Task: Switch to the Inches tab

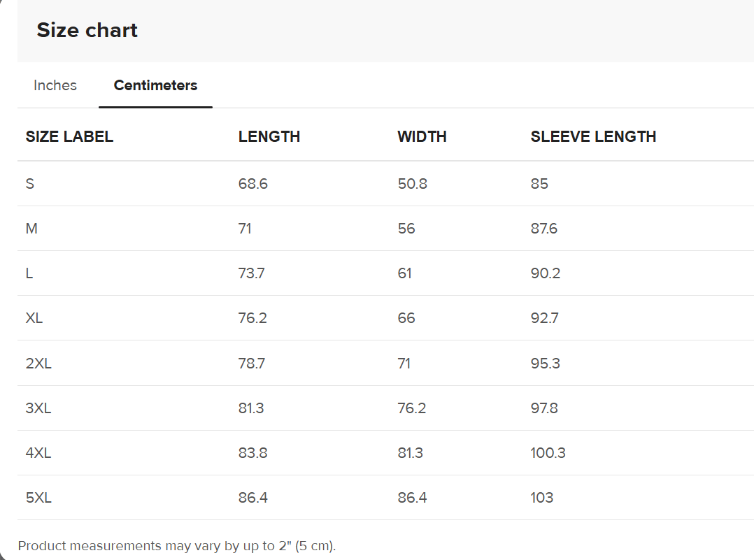Action: coord(55,85)
